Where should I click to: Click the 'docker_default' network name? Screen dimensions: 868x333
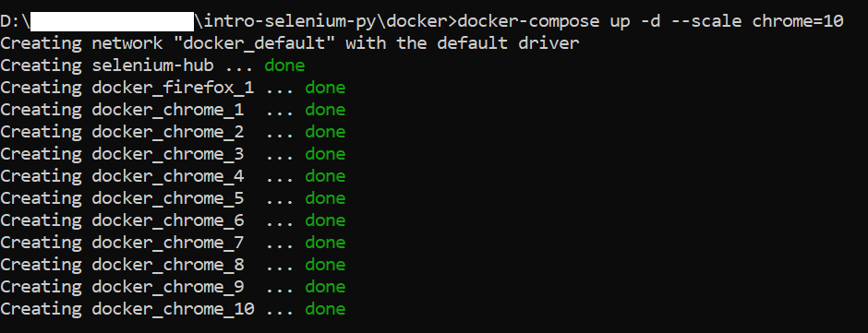tap(255, 43)
